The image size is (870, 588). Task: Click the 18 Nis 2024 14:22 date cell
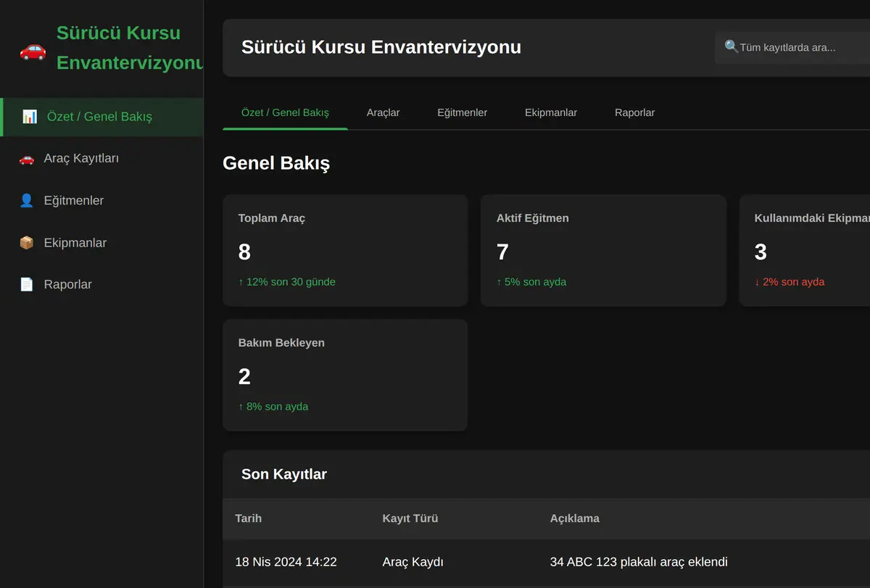pyautogui.click(x=286, y=562)
